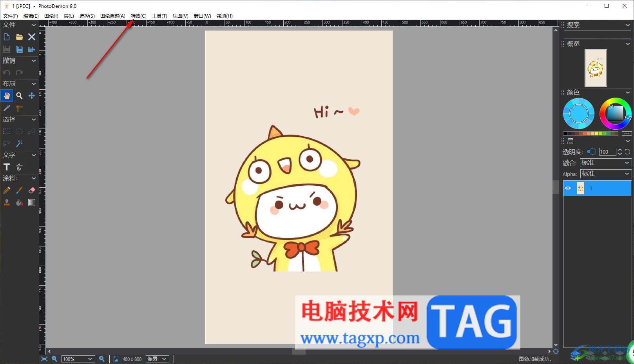Click the overview thumbnail of the image
This screenshot has height=364, width=634.
coord(596,68)
